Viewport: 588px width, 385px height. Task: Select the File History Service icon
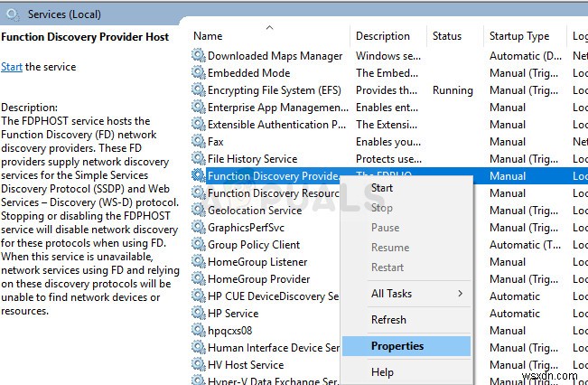tap(199, 159)
